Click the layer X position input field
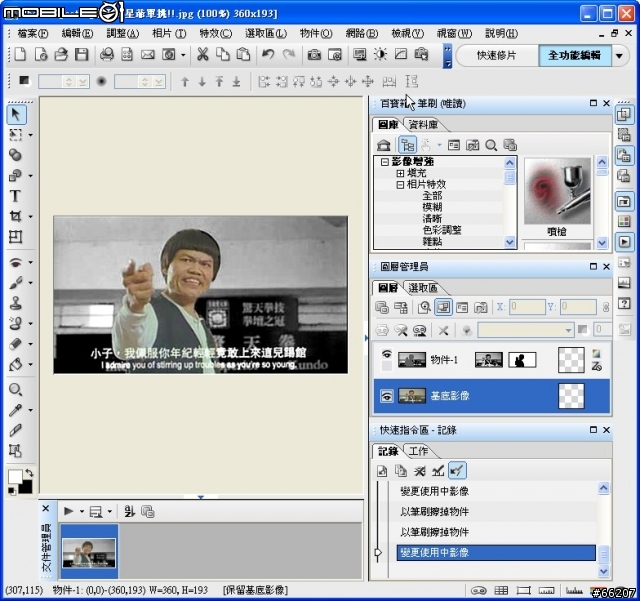640x601 pixels. [x=527, y=307]
